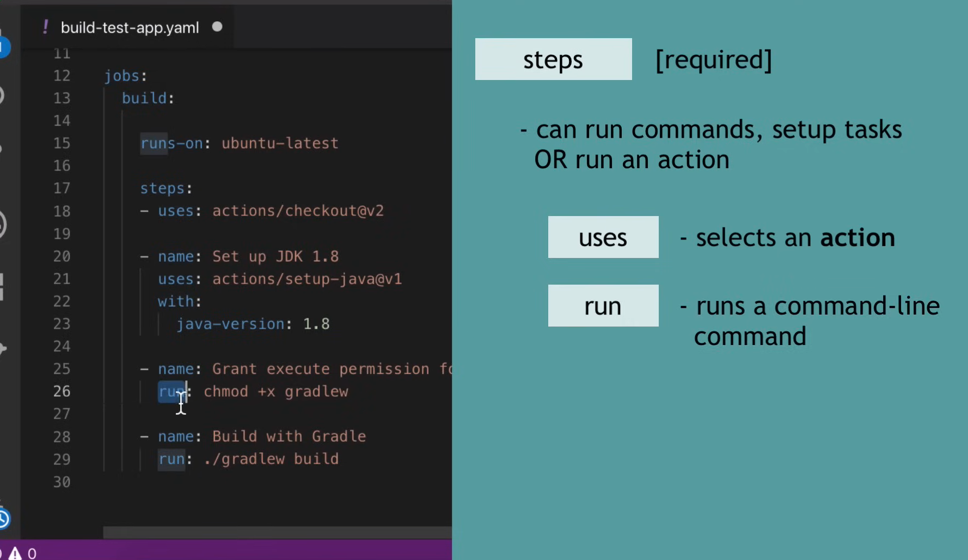Click the unsaved-changes dot on the tab

(x=217, y=27)
